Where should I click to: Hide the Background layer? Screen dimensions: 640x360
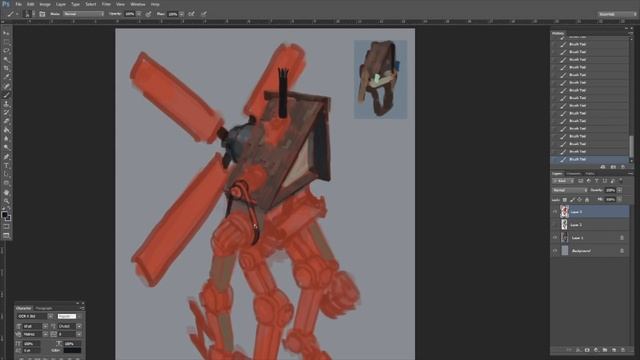[555, 251]
